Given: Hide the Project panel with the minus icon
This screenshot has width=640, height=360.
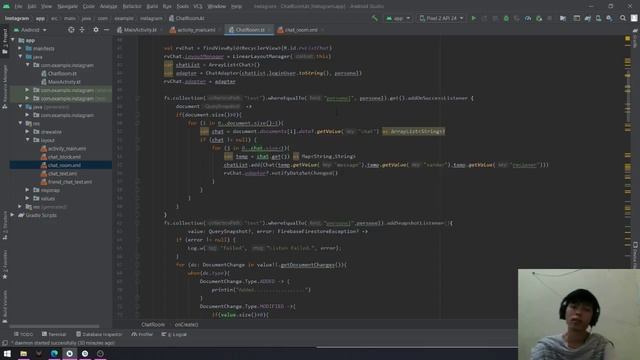Looking at the screenshot, I should tap(107, 30).
